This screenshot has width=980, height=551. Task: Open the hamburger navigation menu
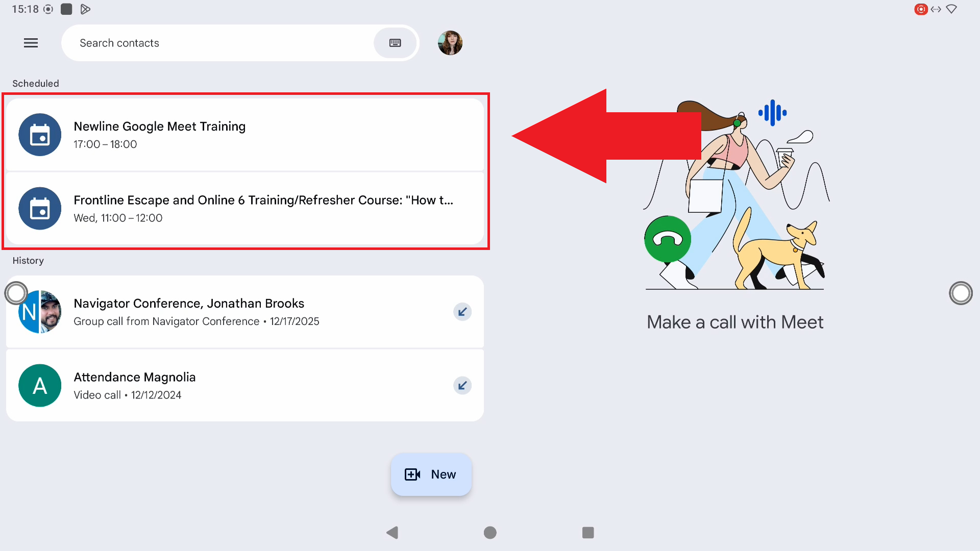click(x=31, y=43)
